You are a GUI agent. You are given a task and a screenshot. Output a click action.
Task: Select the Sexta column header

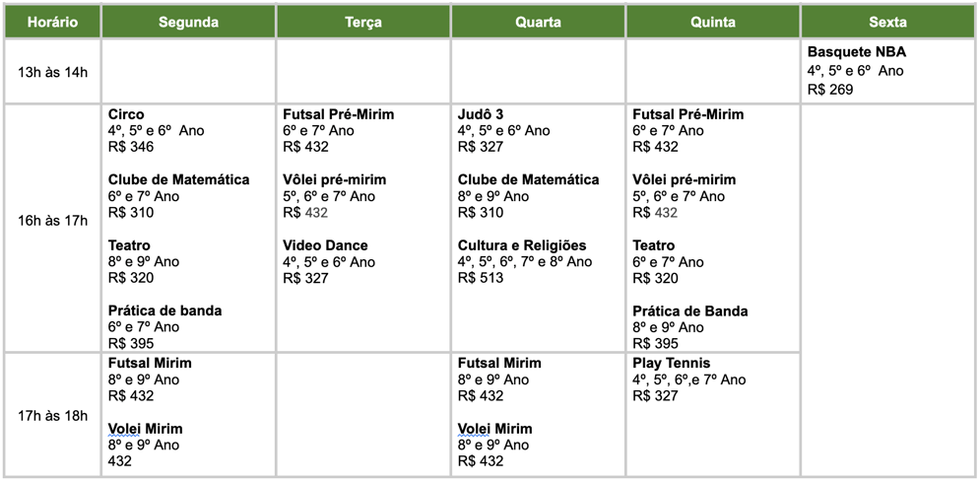887,22
